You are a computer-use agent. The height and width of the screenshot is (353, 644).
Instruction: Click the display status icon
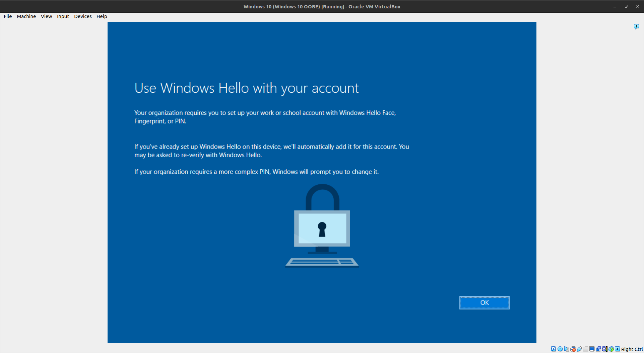click(592, 349)
